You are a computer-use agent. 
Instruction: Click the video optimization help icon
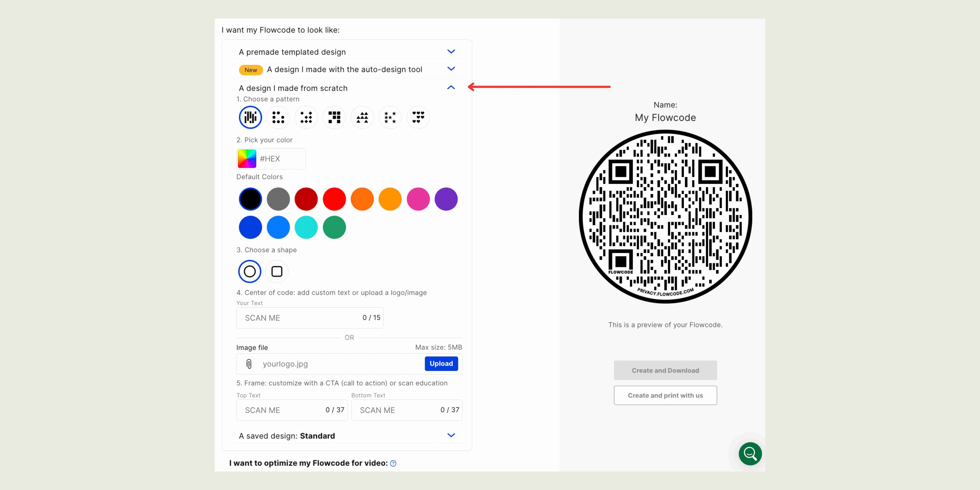(x=393, y=463)
